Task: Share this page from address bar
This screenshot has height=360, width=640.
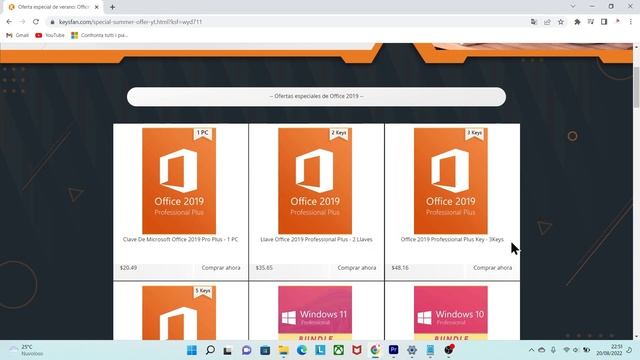Action: (547, 22)
